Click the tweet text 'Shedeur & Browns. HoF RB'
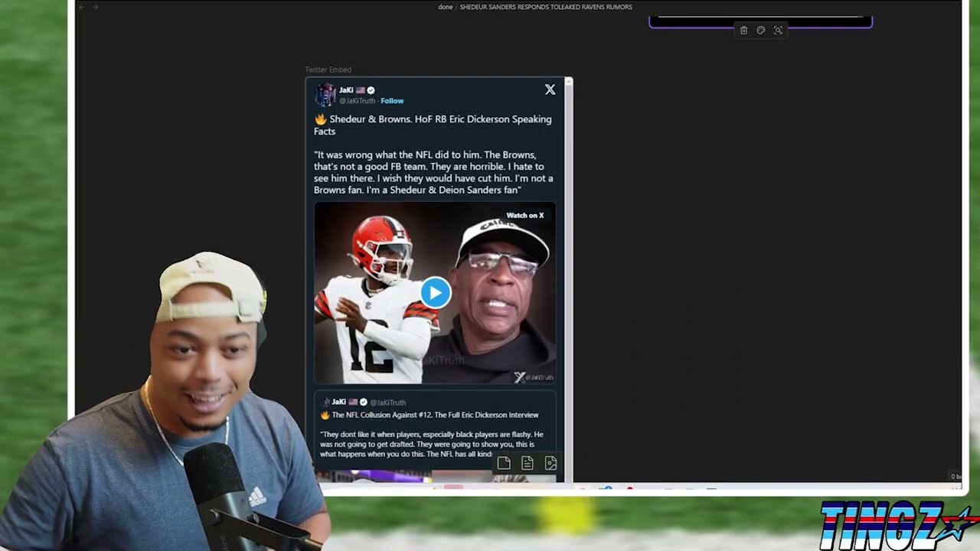 [x=433, y=125]
